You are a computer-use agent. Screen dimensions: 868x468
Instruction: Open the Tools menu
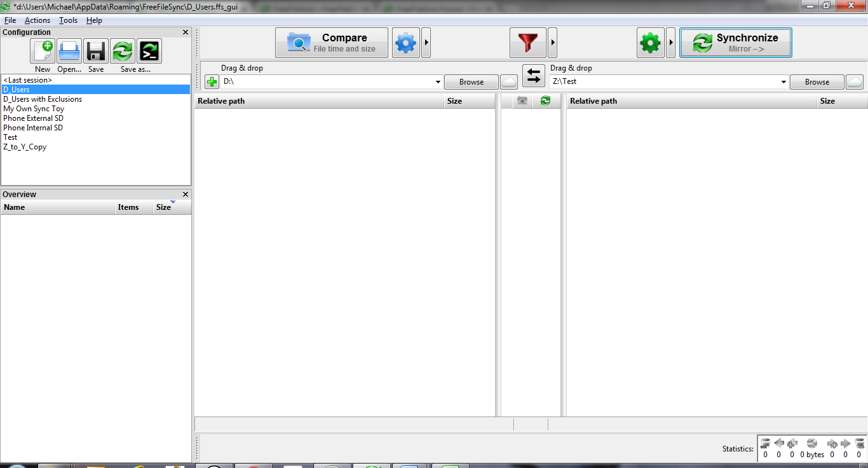tap(68, 20)
